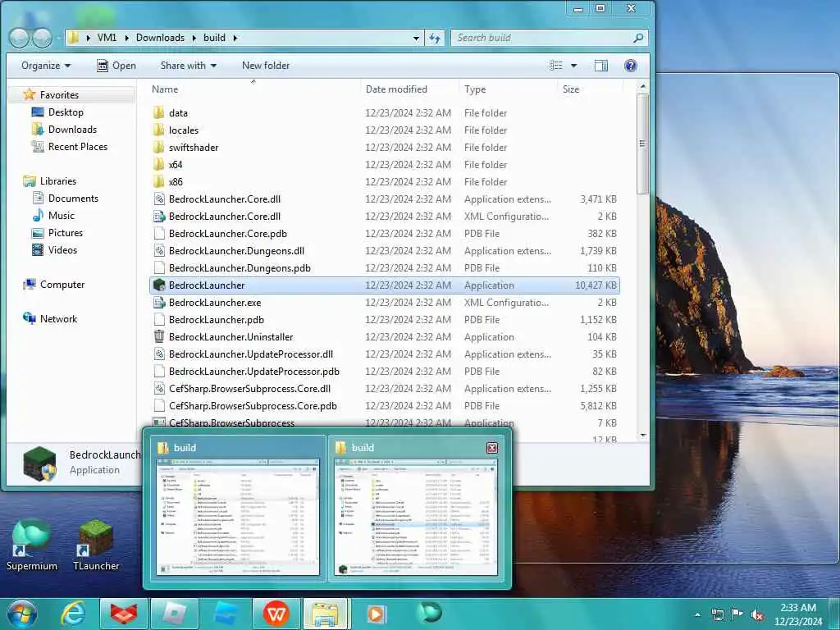
Task: Expand arrow after build breadcrumb
Action: tap(235, 38)
